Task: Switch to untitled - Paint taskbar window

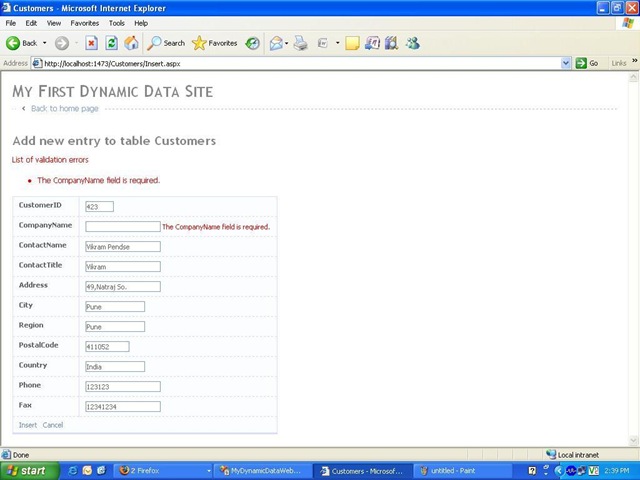Action: (462, 471)
